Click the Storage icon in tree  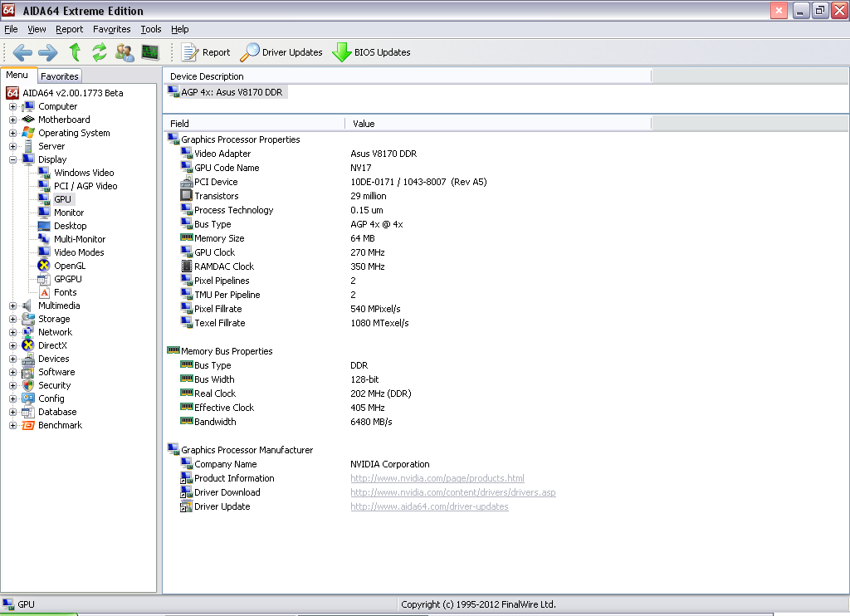pos(28,319)
